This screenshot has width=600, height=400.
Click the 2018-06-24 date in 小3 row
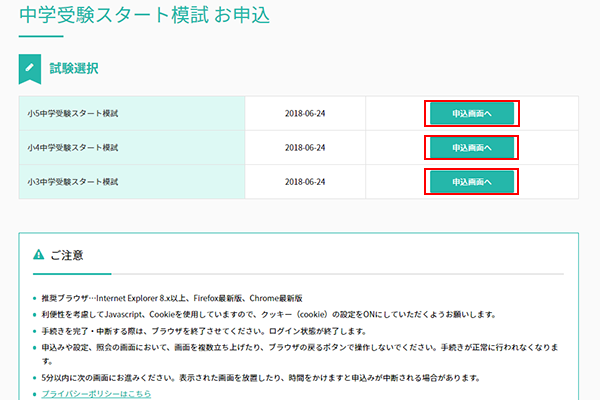(x=305, y=182)
